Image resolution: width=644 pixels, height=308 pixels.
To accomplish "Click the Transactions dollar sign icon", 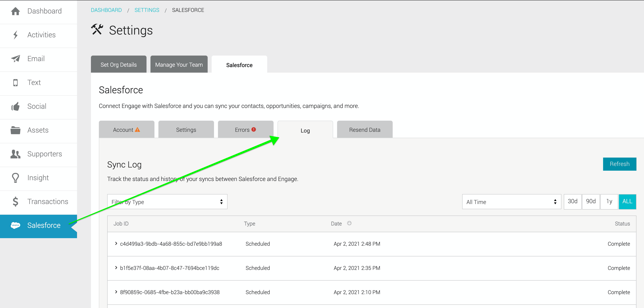I will (x=15, y=201).
